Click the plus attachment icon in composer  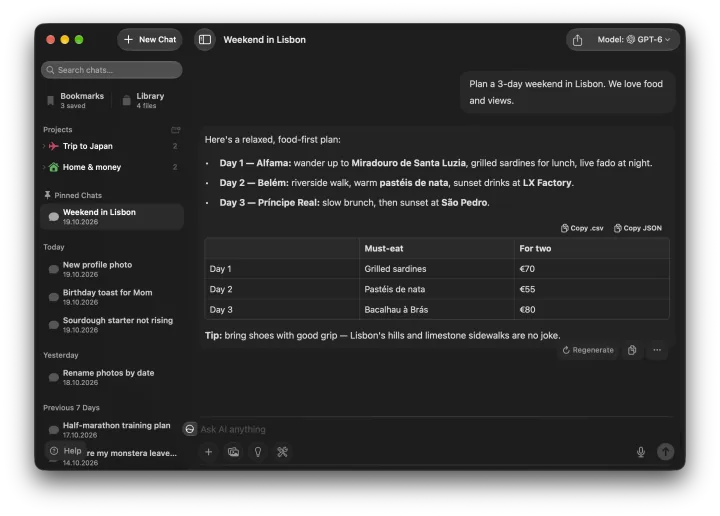tap(208, 452)
